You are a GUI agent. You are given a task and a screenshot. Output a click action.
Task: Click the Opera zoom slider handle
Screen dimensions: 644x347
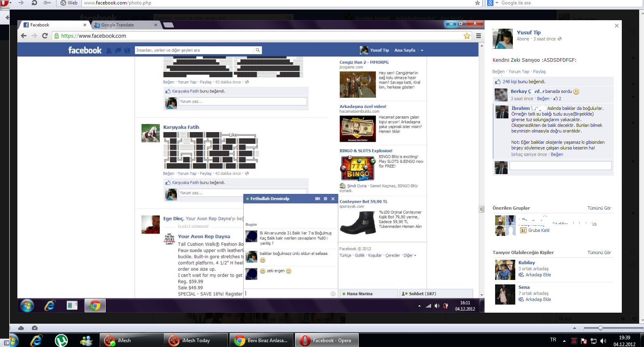600,328
